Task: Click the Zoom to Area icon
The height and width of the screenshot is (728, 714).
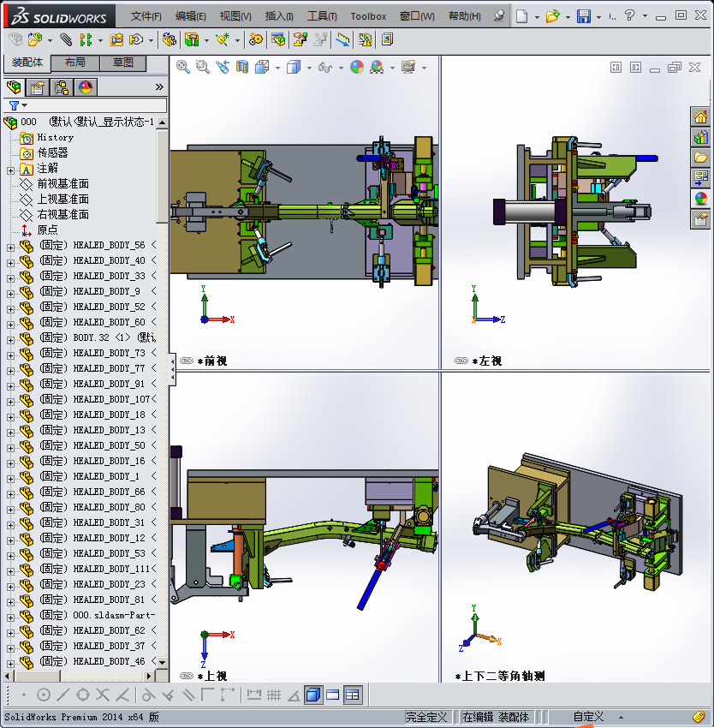Action: coord(202,68)
